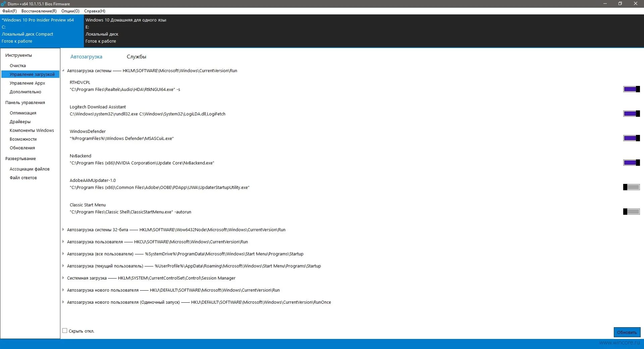The image size is (644, 349).
Task: Open Обновления in sidebar
Action: [x=22, y=148]
